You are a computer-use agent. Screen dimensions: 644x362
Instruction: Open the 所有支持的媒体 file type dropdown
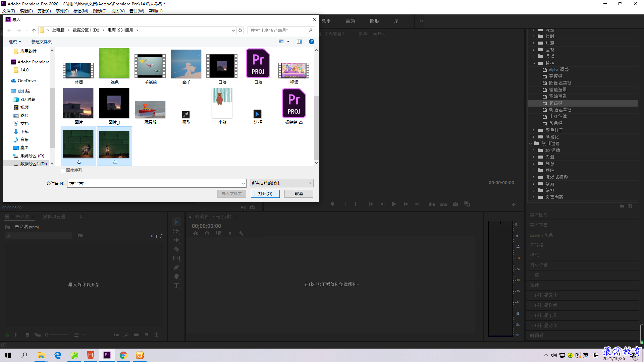tap(282, 183)
